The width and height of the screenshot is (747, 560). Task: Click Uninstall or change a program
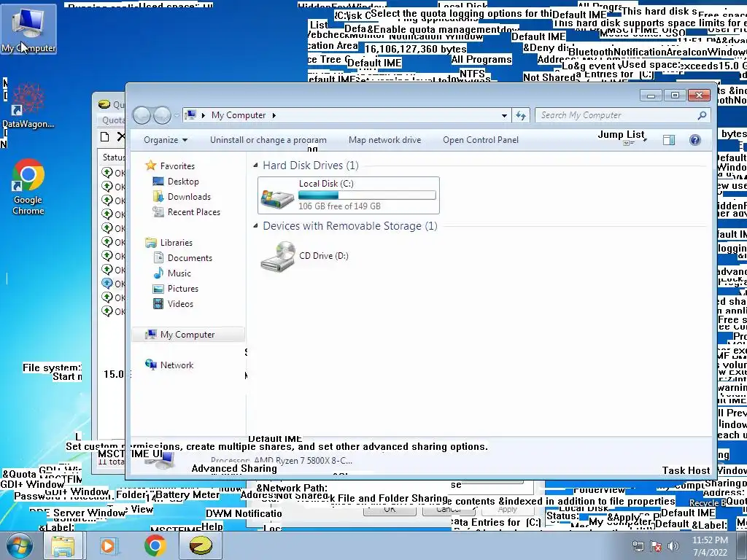coord(268,140)
